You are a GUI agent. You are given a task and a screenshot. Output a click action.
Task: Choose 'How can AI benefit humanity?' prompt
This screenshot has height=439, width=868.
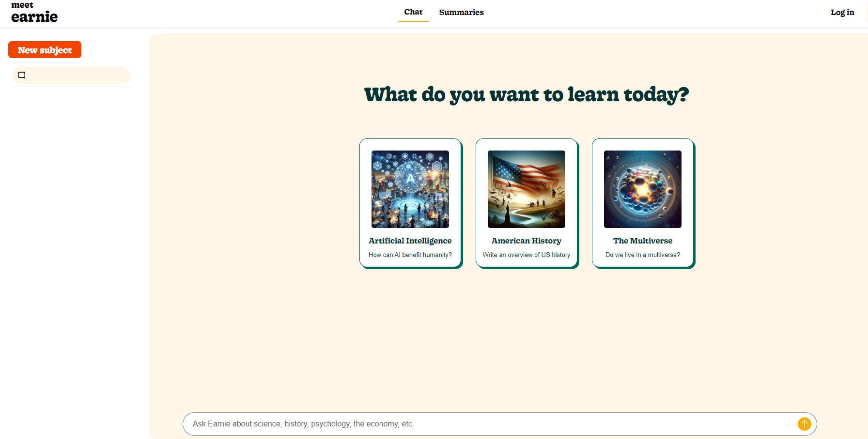(x=410, y=255)
